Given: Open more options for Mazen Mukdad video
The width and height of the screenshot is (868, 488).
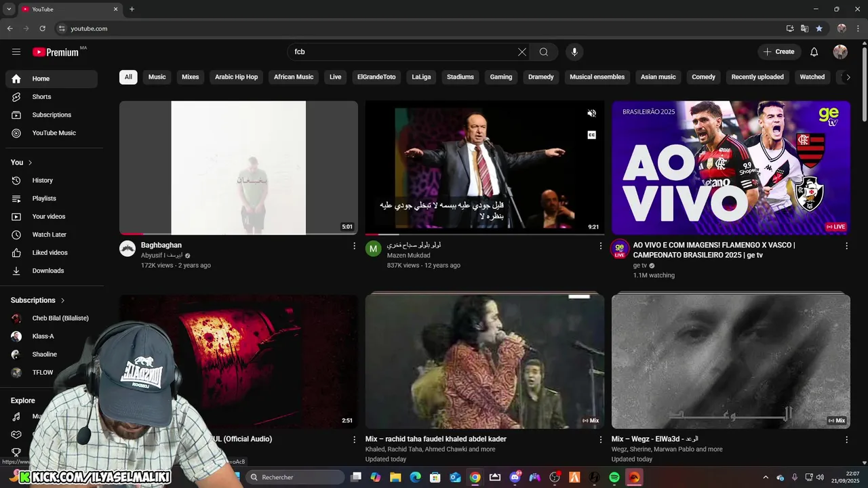Looking at the screenshot, I should 600,246.
